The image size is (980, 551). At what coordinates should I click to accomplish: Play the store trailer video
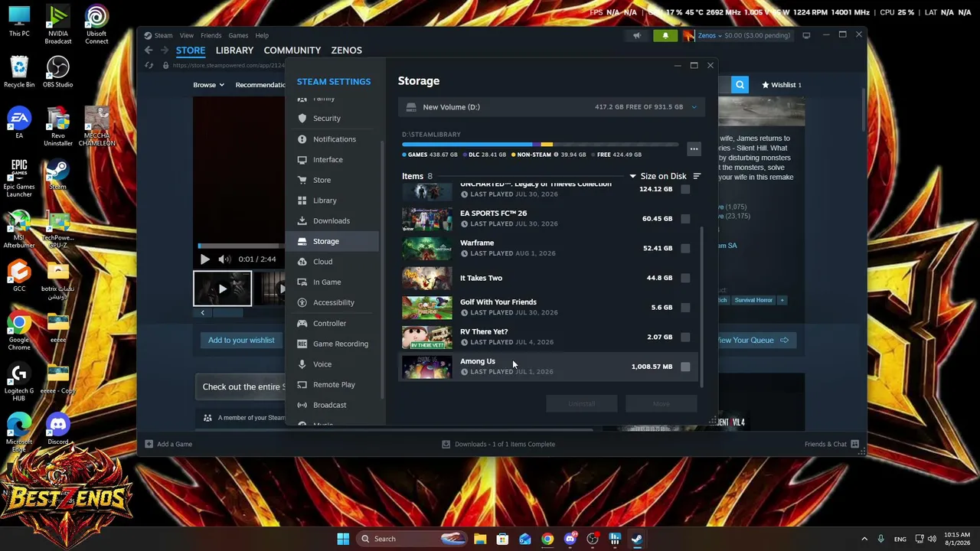pyautogui.click(x=204, y=259)
